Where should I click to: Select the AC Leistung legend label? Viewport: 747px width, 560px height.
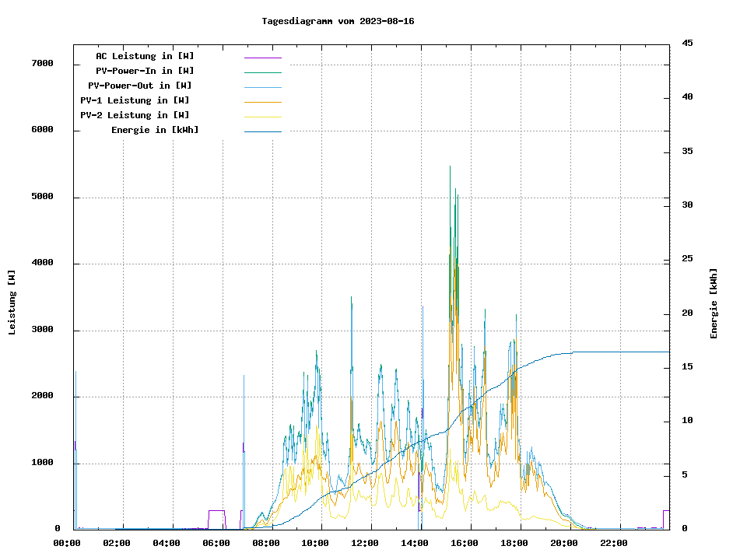(145, 56)
